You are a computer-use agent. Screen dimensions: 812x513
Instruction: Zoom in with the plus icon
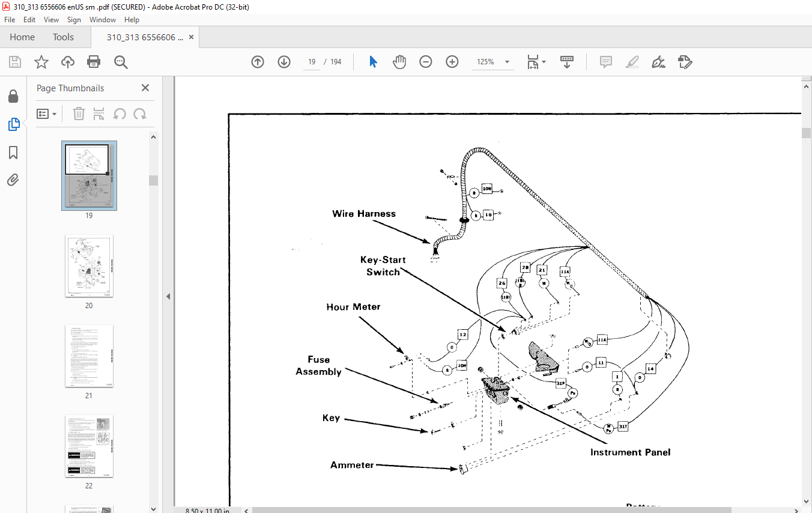coord(452,62)
